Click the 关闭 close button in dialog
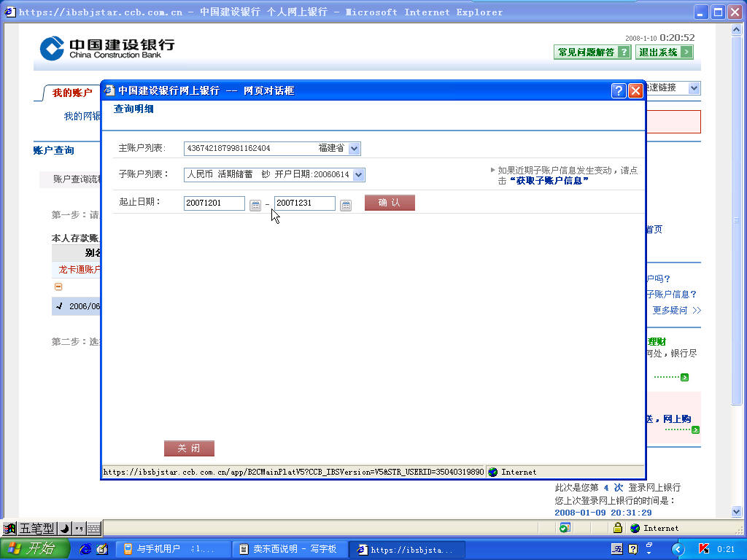The height and width of the screenshot is (560, 747). [x=189, y=448]
